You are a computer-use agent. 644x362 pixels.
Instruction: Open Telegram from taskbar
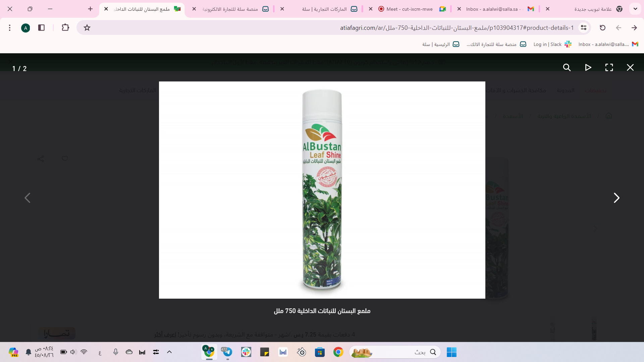coord(227,352)
